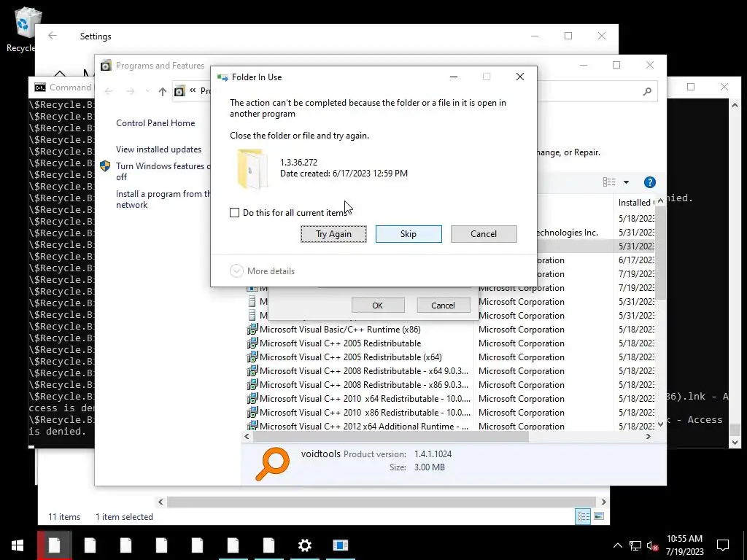Check 'Do this for all current items'
The width and height of the screenshot is (747, 560).
(234, 212)
